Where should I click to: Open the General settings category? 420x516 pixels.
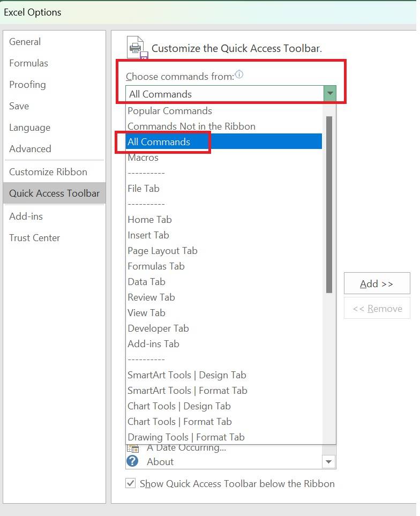(25, 41)
